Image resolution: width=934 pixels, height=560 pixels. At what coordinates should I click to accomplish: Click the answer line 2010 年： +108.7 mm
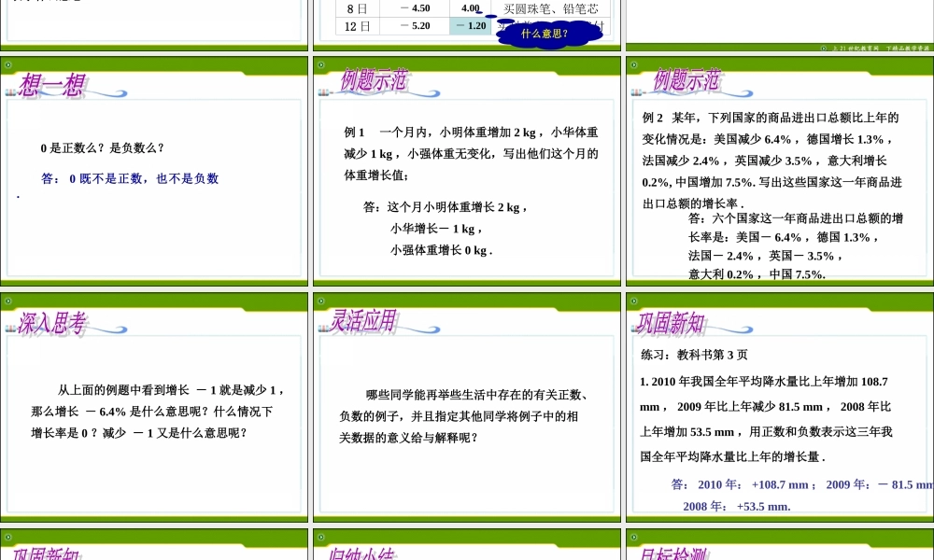[801, 484]
